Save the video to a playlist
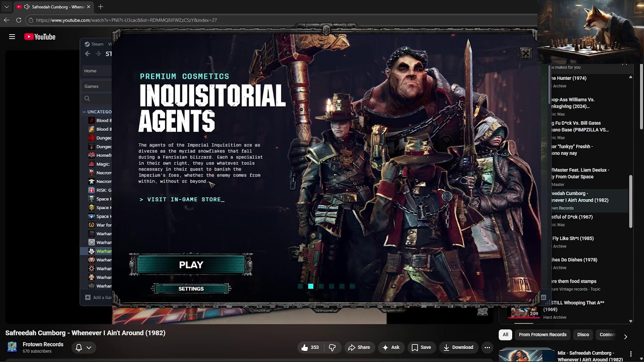 421,347
